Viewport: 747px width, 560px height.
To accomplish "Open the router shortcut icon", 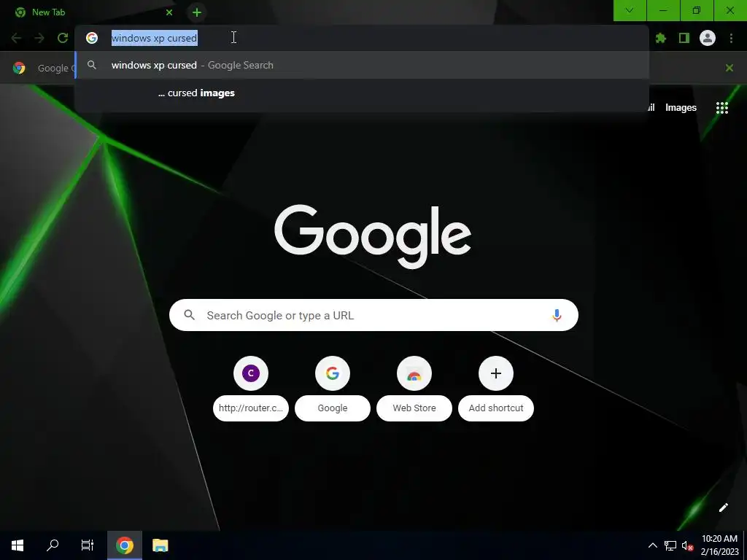I will [251, 373].
